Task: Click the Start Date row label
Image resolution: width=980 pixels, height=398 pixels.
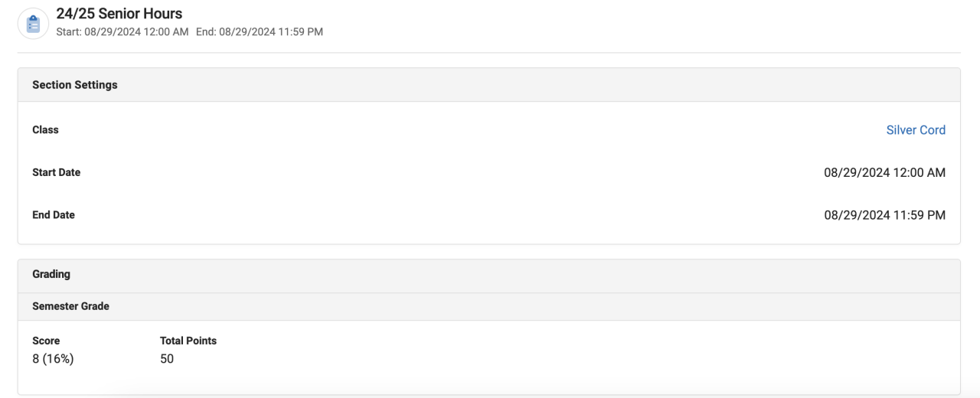Action: click(56, 172)
